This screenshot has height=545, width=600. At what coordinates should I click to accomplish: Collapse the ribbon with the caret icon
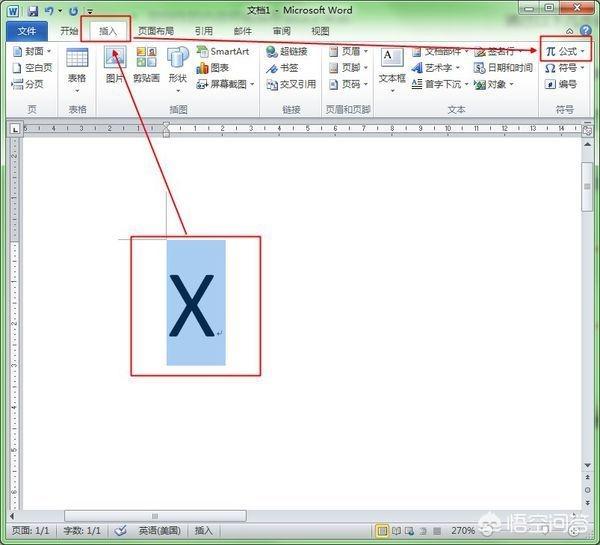570,31
